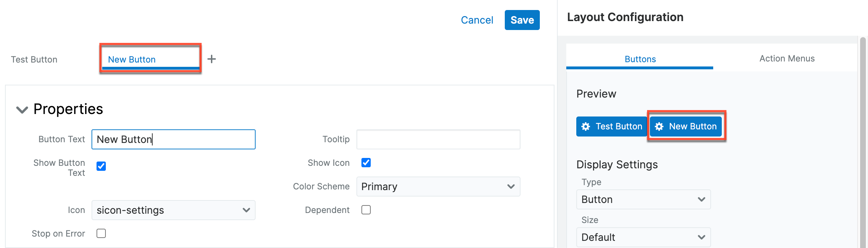Image resolution: width=868 pixels, height=248 pixels.
Task: Click the Cancel link
Action: pyautogui.click(x=477, y=20)
